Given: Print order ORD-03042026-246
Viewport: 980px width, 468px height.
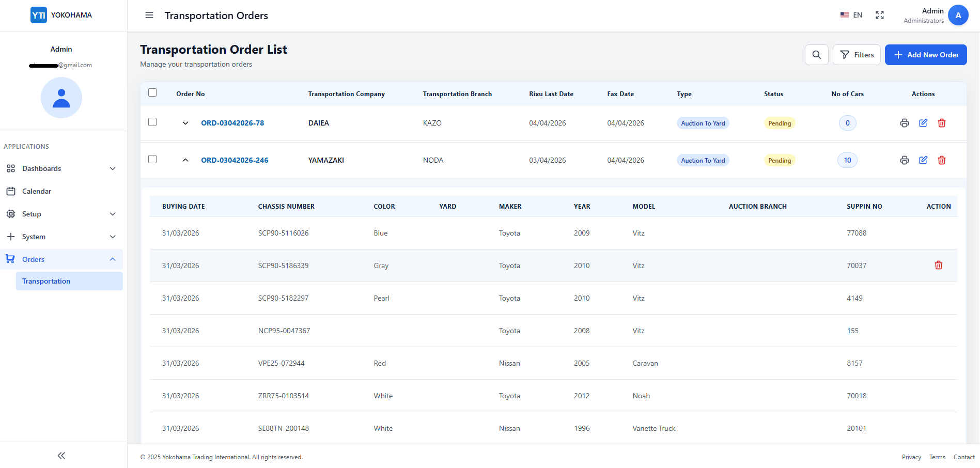Looking at the screenshot, I should (x=904, y=160).
